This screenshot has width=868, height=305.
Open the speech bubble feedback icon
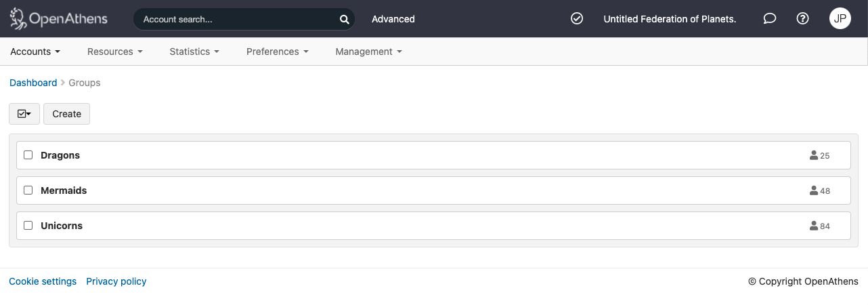[x=769, y=19]
